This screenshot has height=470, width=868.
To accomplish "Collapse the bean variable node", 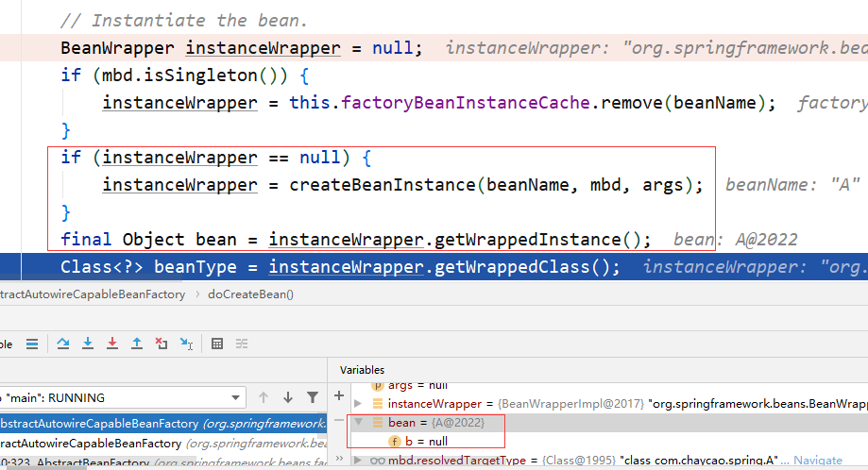I will (358, 423).
